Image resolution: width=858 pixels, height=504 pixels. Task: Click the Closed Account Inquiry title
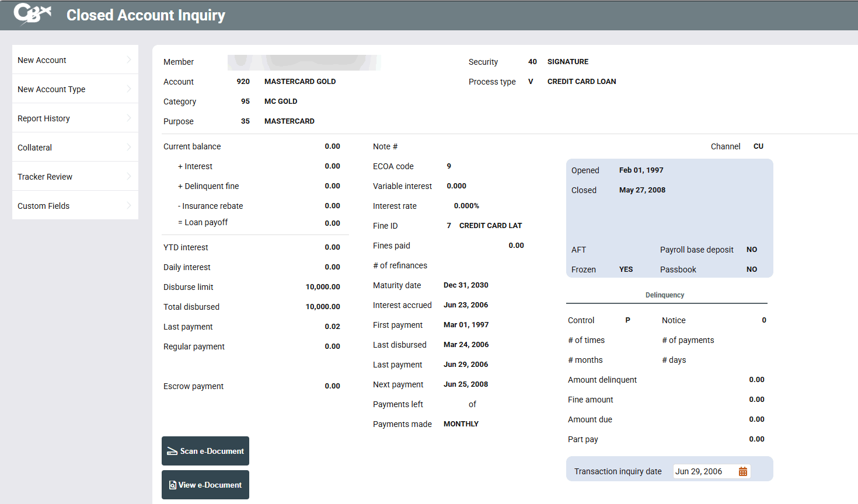(145, 15)
